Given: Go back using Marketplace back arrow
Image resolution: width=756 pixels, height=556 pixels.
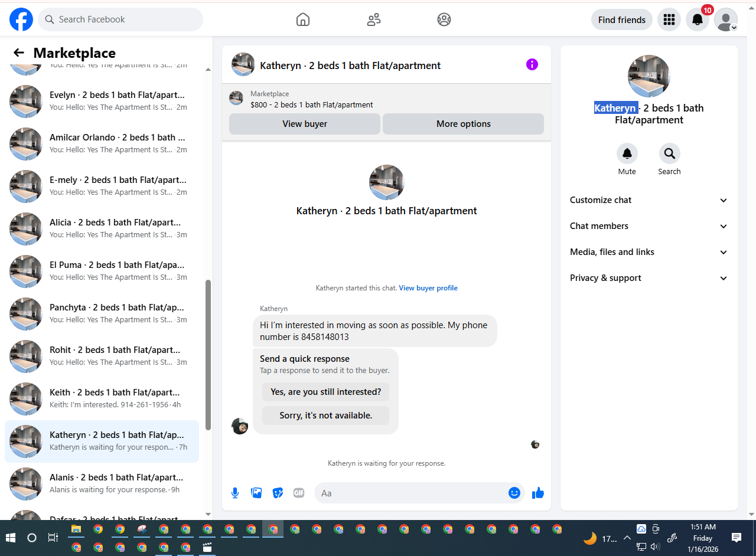Looking at the screenshot, I should coord(19,53).
